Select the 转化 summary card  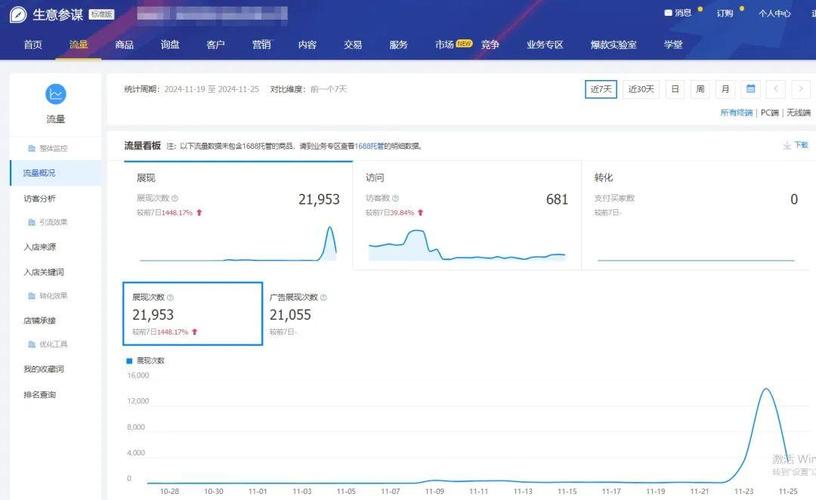(698, 215)
